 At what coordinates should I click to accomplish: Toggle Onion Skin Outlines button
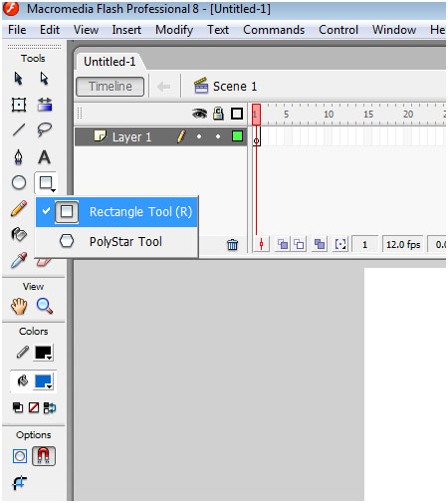[x=300, y=245]
